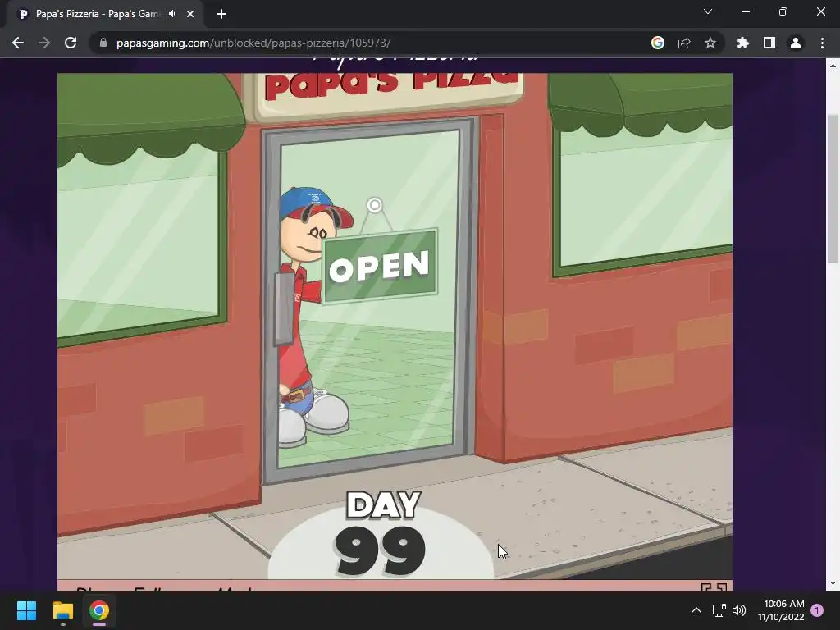Click the Chrome taskbar icon
This screenshot has height=630, width=840.
click(99, 610)
